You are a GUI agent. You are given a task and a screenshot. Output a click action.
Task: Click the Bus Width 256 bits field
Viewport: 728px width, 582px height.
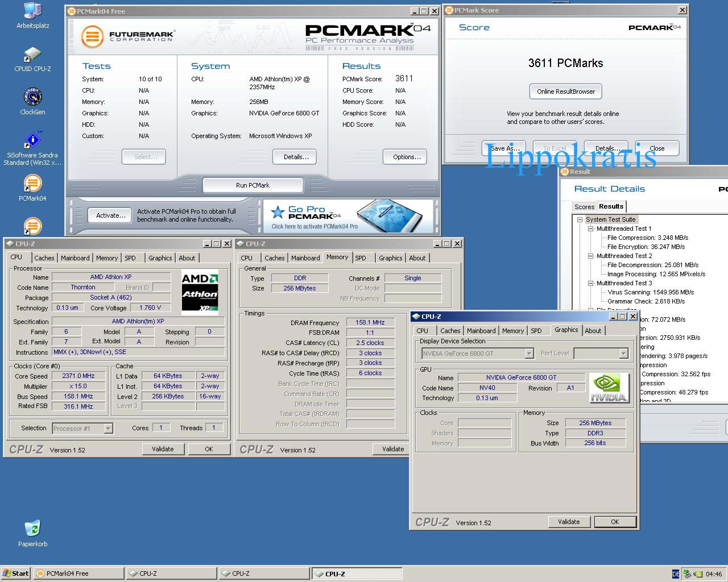pos(595,443)
